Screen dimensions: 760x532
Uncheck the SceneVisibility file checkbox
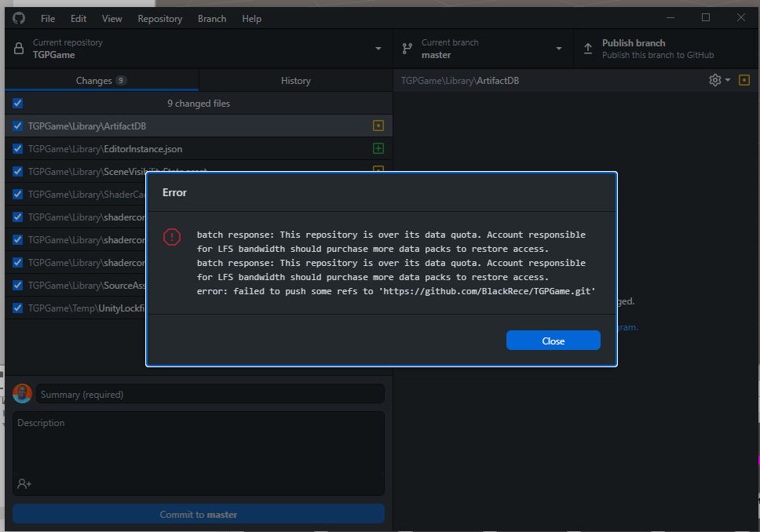[x=18, y=172]
